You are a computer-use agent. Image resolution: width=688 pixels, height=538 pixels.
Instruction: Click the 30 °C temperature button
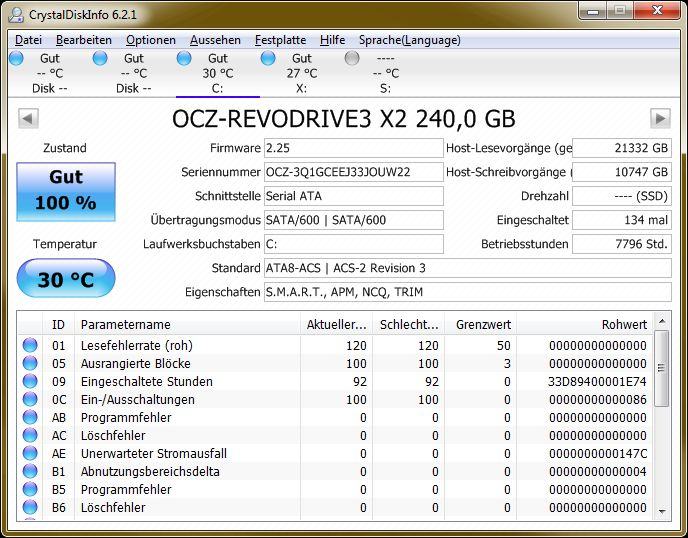pos(66,279)
